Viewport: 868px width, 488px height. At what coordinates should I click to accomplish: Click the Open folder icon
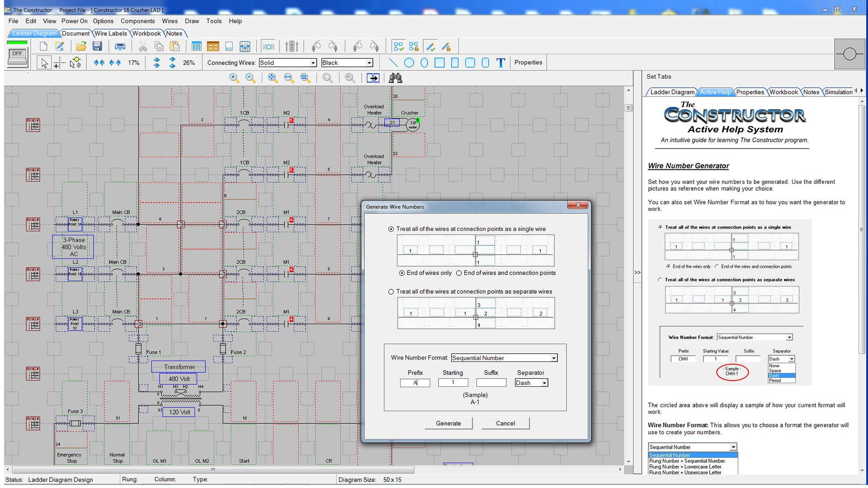tap(81, 46)
